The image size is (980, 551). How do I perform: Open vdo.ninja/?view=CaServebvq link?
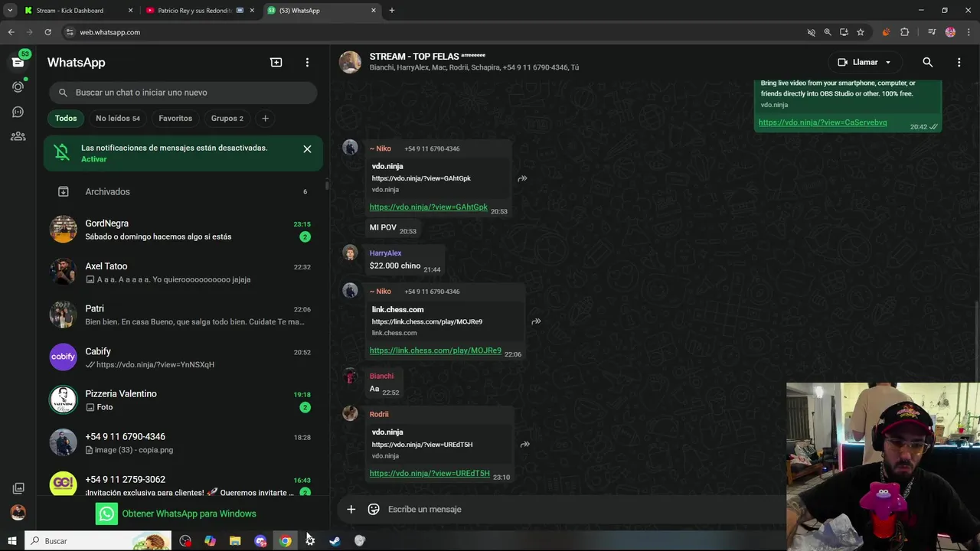click(x=822, y=122)
